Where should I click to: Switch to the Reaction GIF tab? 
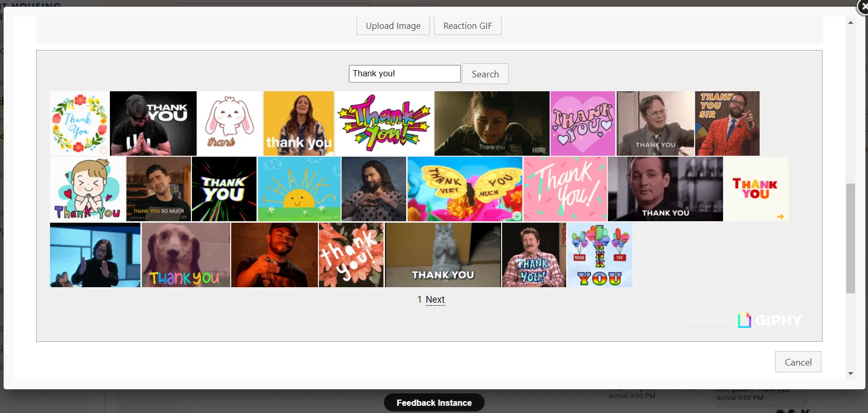468,26
